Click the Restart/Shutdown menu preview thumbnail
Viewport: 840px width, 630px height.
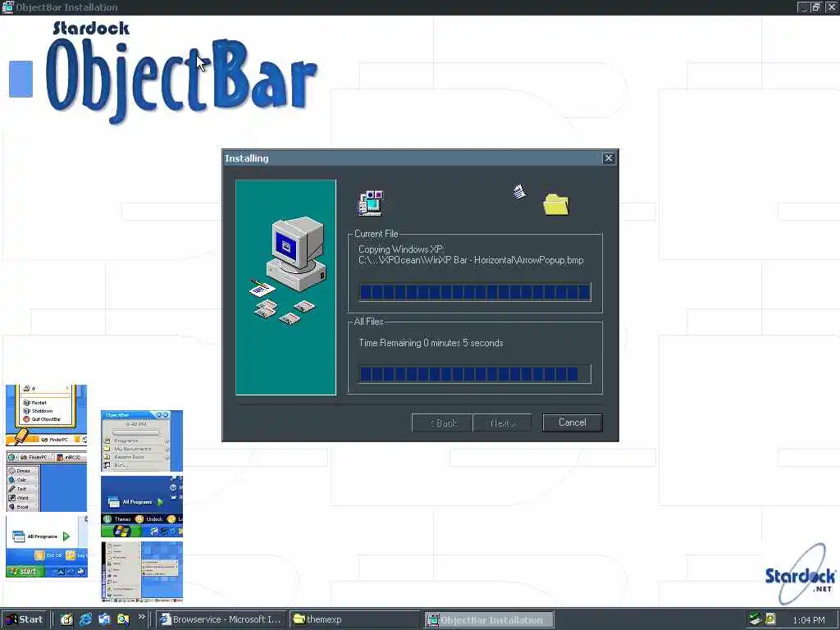coord(46,415)
